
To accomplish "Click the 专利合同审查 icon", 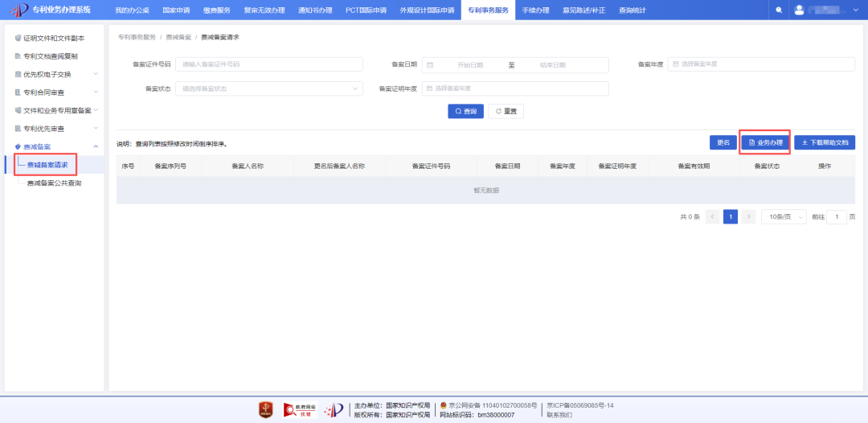I will 18,92.
